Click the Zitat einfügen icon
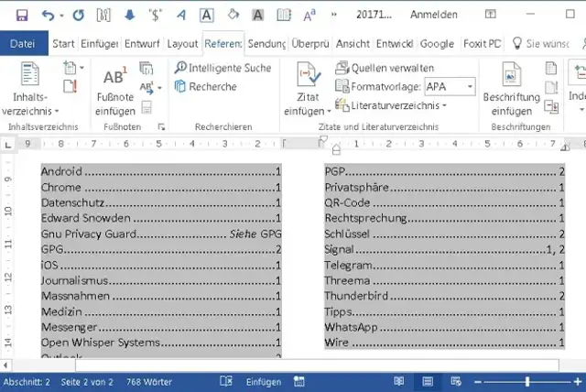586x392 pixels. (306, 87)
